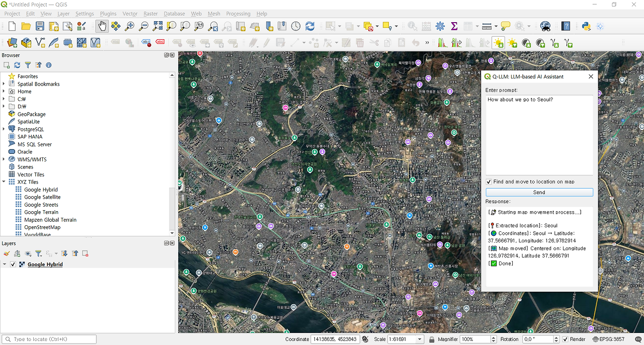Uncheck 'Find and move to location on map'
The height and width of the screenshot is (345, 644).
[489, 182]
